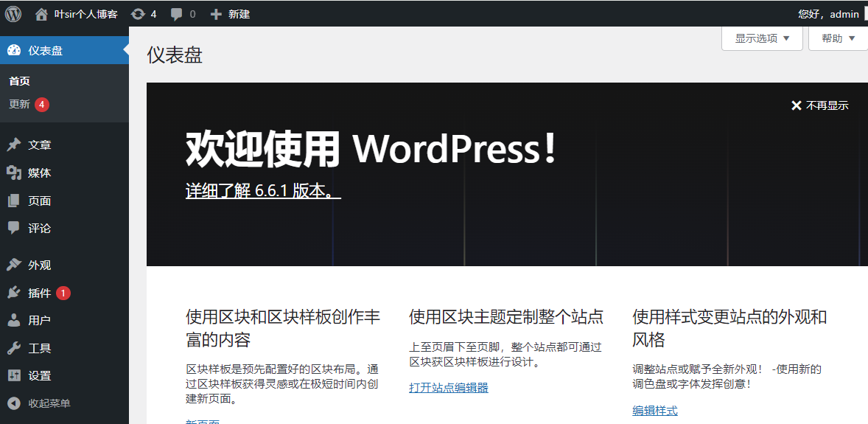This screenshot has width=868, height=424.
Task: Open the 新建 menu in the admin bar
Action: [x=231, y=15]
